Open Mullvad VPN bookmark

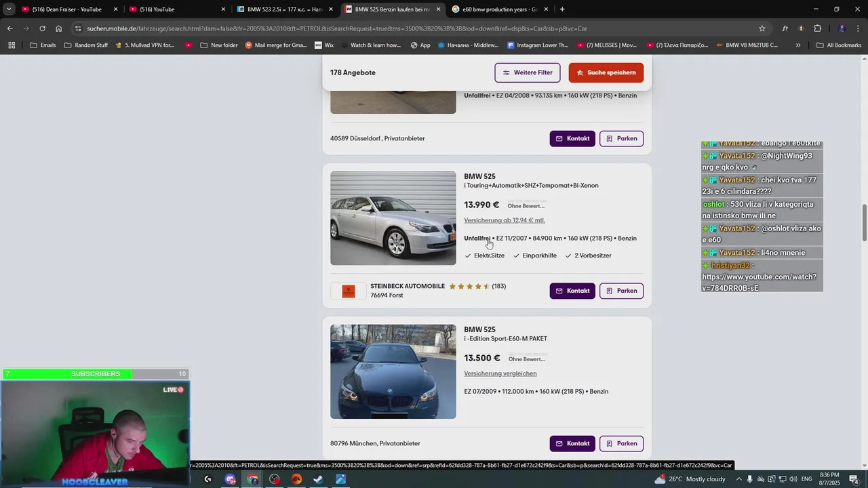point(144,45)
